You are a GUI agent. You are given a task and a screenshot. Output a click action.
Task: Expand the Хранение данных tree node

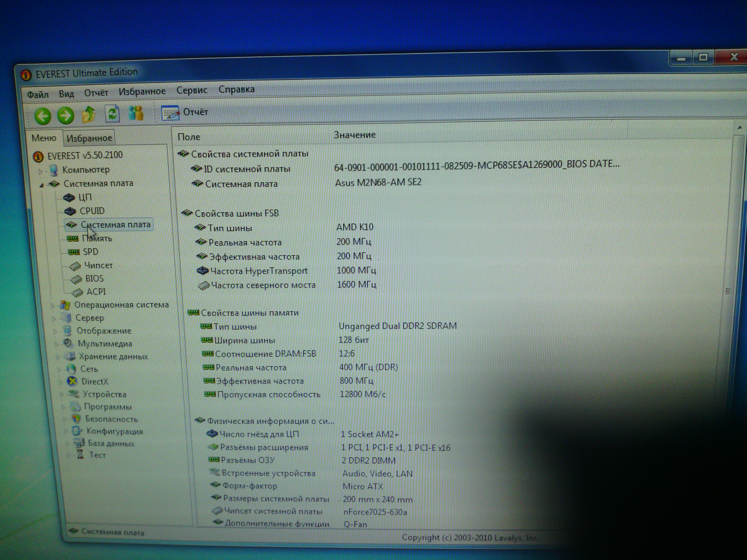tap(58, 357)
